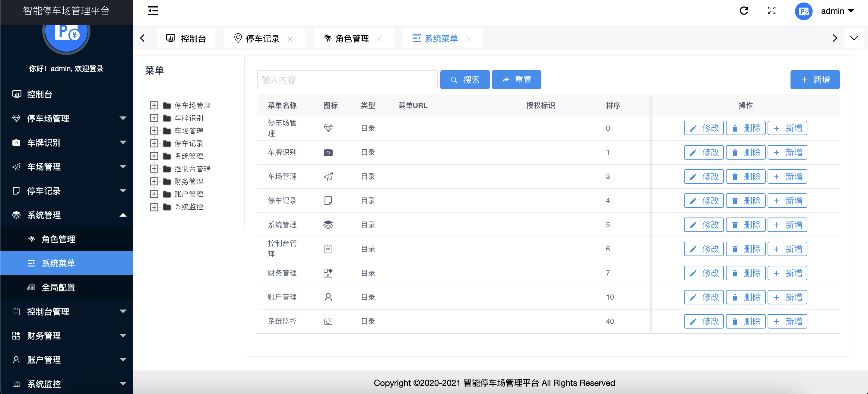Switch to the 控制台 tab
Screen dimensions: 868x394
[x=186, y=38]
